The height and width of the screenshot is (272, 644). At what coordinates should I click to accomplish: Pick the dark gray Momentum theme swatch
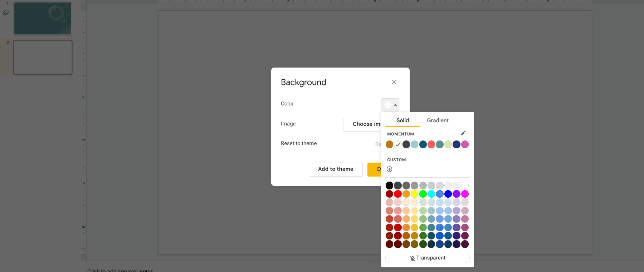406,144
